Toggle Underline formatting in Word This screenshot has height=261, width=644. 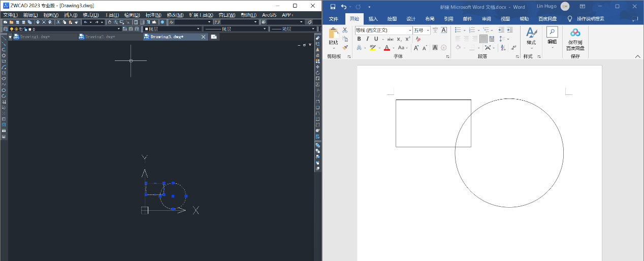coord(376,39)
